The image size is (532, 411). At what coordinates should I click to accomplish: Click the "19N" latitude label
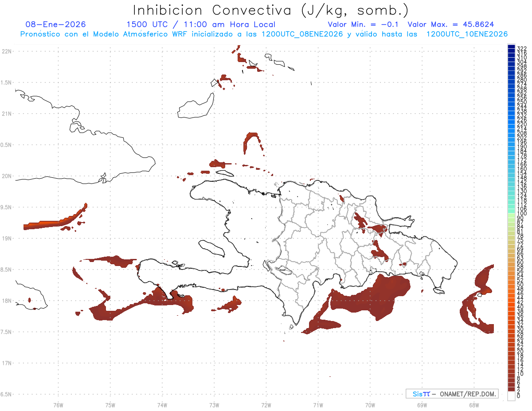(7, 239)
